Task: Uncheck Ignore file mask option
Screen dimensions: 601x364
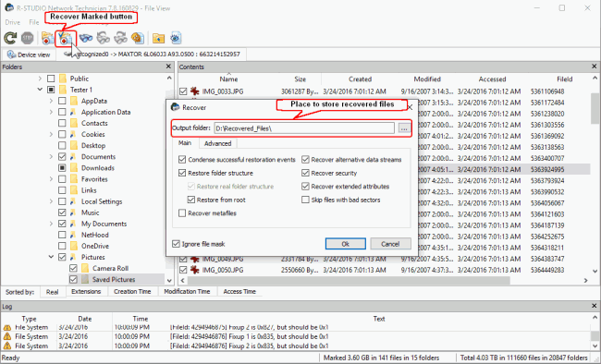Action: (x=176, y=244)
